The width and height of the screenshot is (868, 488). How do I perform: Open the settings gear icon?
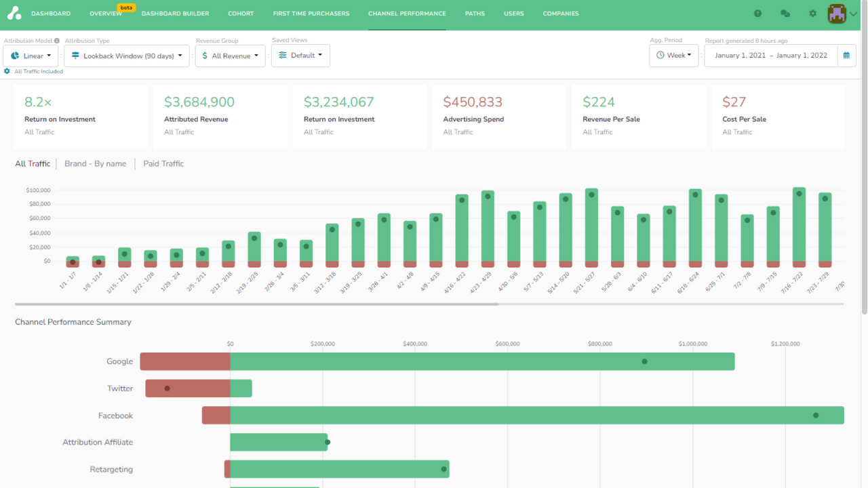point(813,14)
